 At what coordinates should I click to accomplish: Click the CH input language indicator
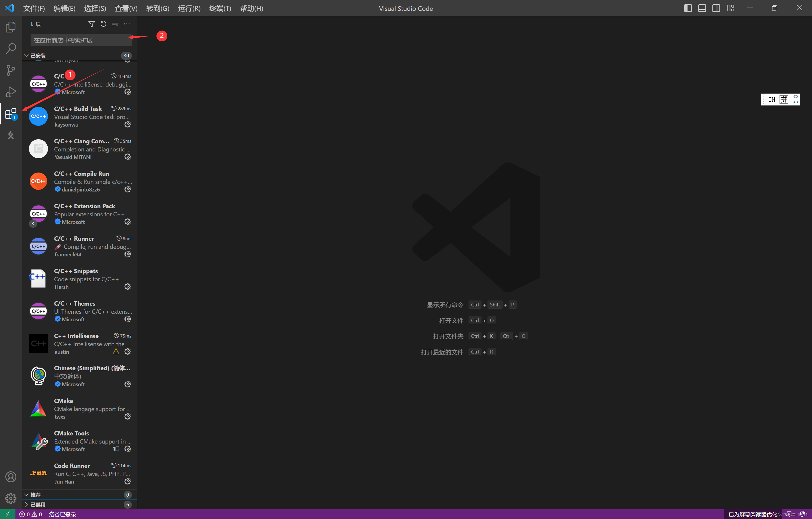pos(771,100)
